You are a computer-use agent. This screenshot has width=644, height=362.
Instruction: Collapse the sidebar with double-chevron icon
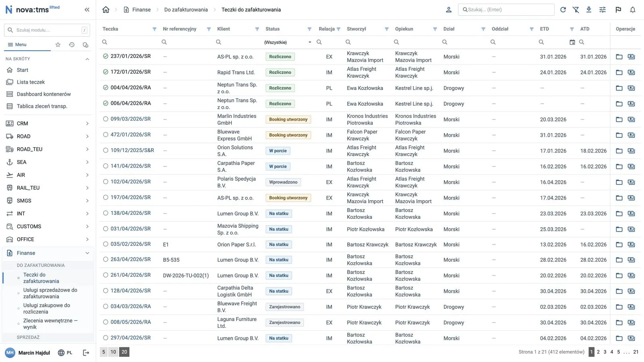(87, 10)
